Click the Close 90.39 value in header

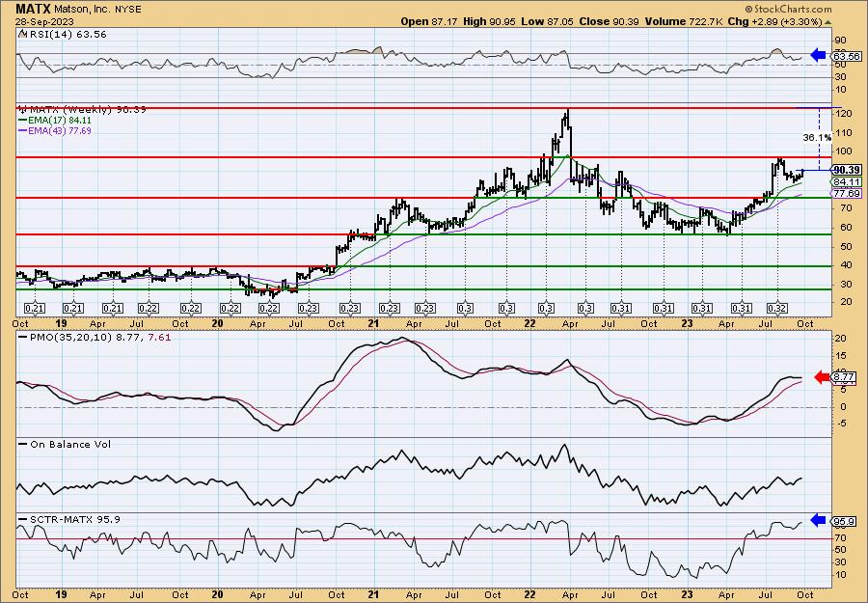click(609, 21)
